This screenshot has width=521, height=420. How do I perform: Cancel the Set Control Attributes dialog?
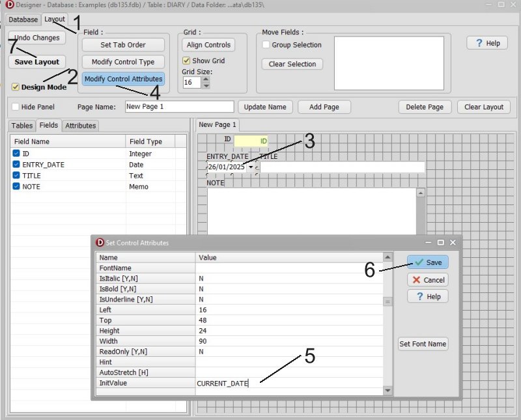428,280
